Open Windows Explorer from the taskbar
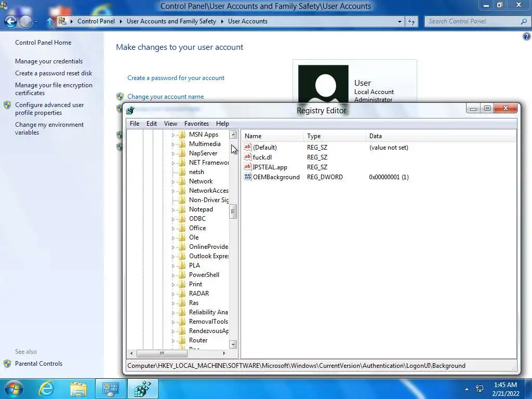The width and height of the screenshot is (532, 399). [x=78, y=389]
